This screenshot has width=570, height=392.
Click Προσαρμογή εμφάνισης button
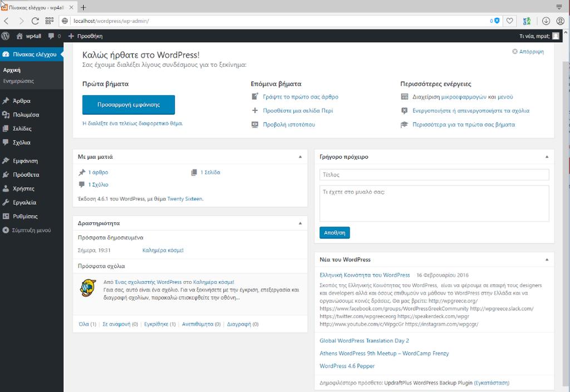point(129,105)
